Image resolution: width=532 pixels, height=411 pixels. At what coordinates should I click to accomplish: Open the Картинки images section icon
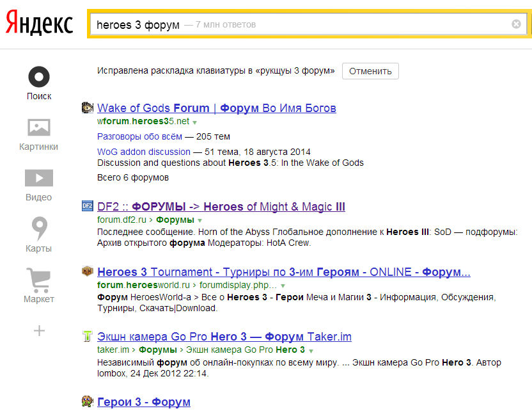[x=39, y=127]
